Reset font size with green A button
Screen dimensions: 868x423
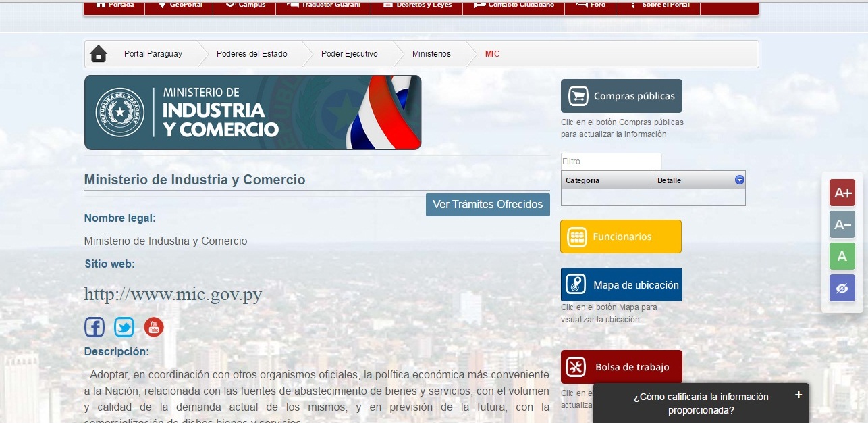[x=842, y=256]
